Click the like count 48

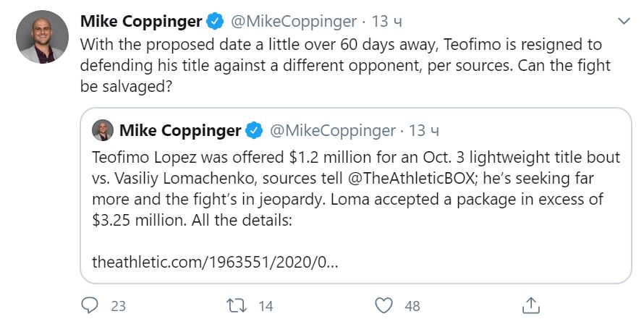412,306
